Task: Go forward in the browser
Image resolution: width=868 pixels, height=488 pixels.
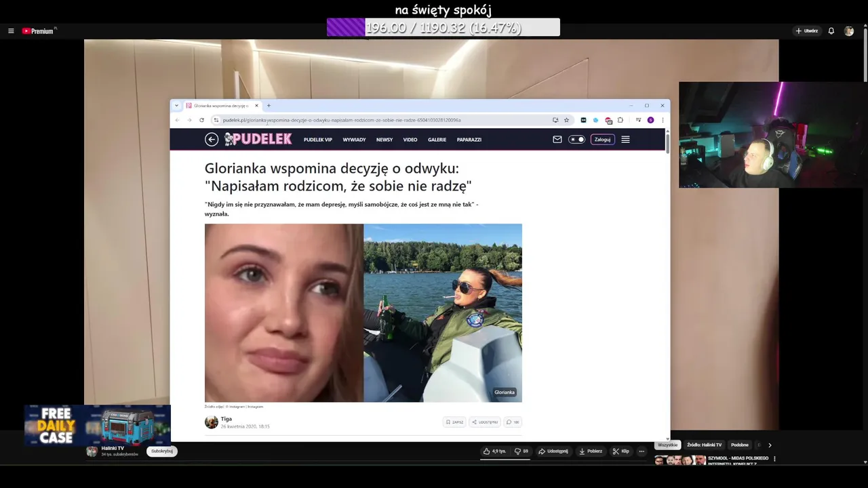Action: (189, 120)
